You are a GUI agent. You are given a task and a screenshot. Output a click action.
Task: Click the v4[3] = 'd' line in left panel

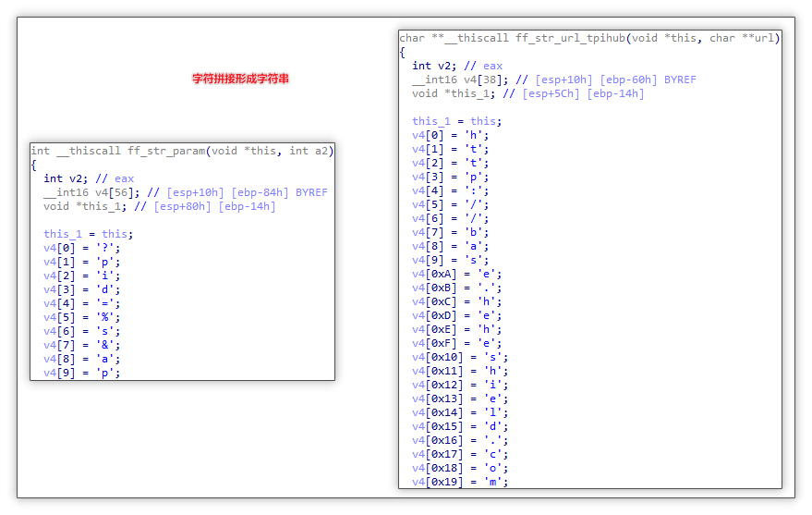pyautogui.click(x=82, y=289)
